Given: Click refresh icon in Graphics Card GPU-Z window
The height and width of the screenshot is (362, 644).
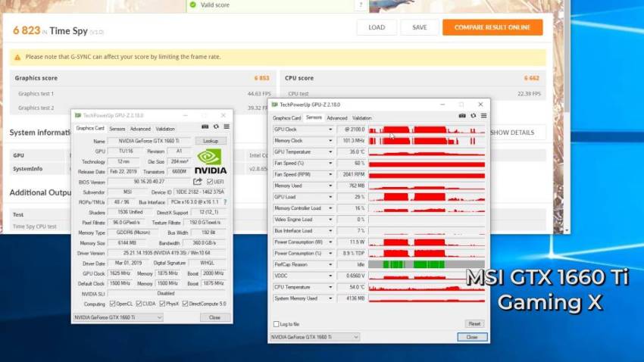Looking at the screenshot, I should click(216, 126).
